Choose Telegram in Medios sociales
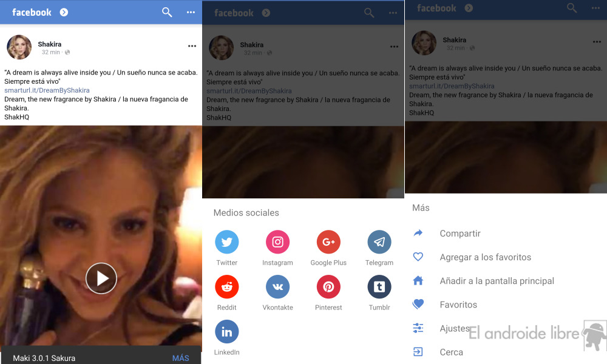Screen dimensions: 607x364 pos(379,242)
